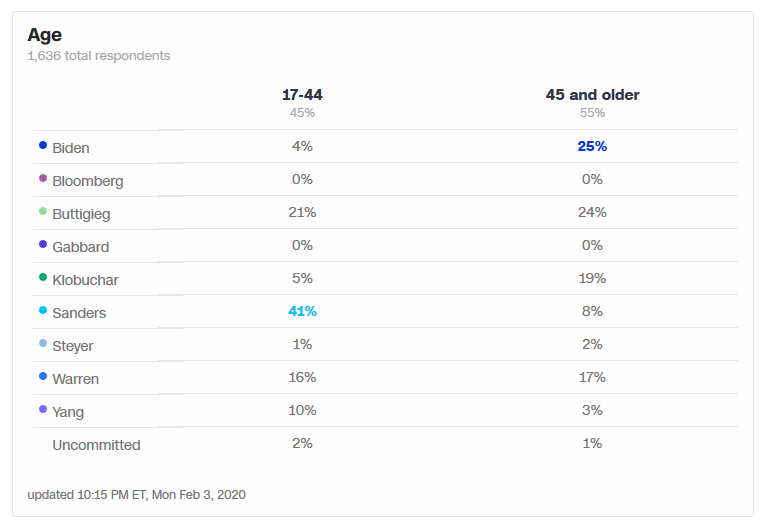Viewport: 770px width, 529px height.
Task: Select Sanders' highlighted 41% value
Action: (x=302, y=311)
